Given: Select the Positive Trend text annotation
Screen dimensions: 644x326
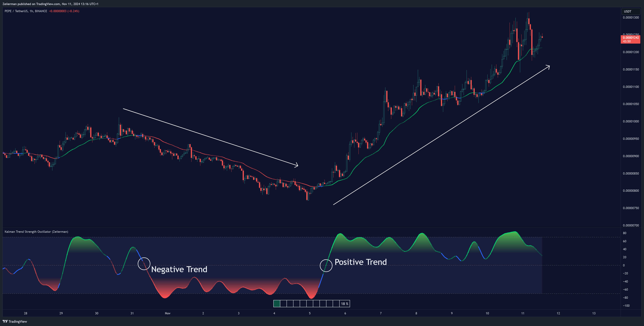Looking at the screenshot, I should pos(361,262).
